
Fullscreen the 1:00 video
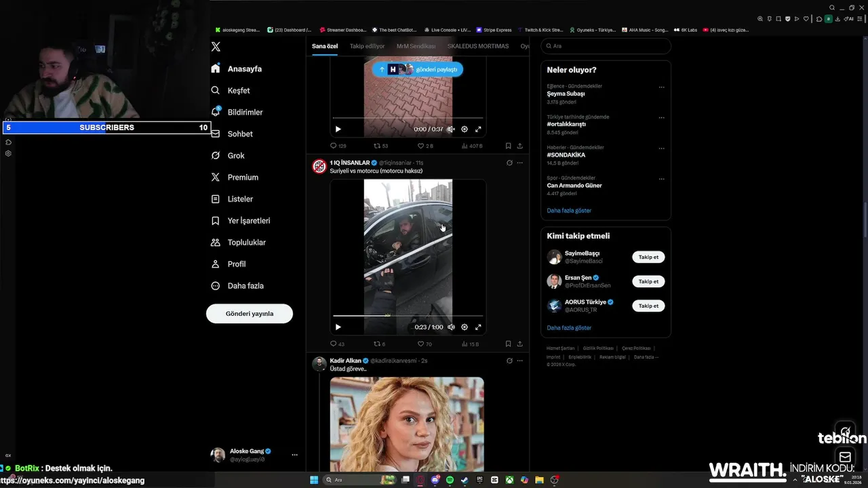pyautogui.click(x=478, y=327)
